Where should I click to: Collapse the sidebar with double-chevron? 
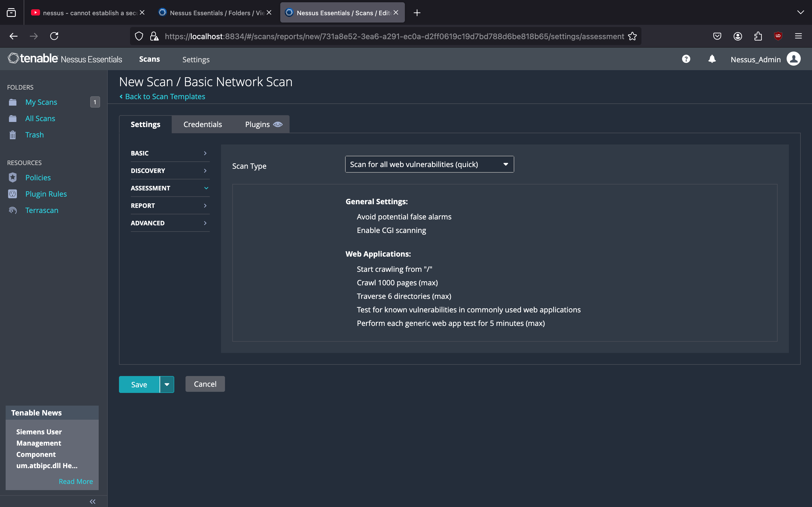(x=92, y=501)
